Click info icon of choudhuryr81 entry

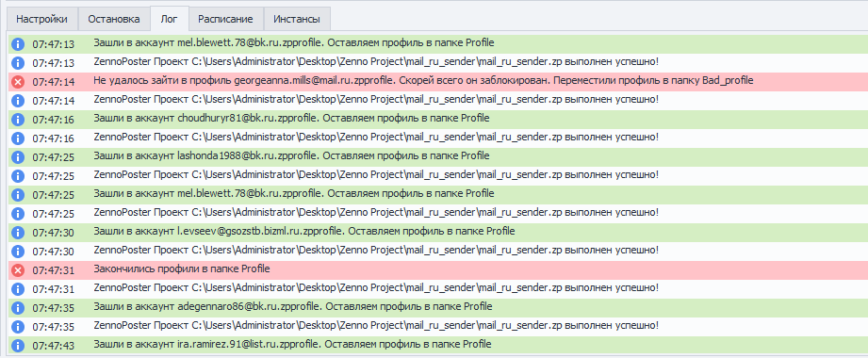(18, 120)
